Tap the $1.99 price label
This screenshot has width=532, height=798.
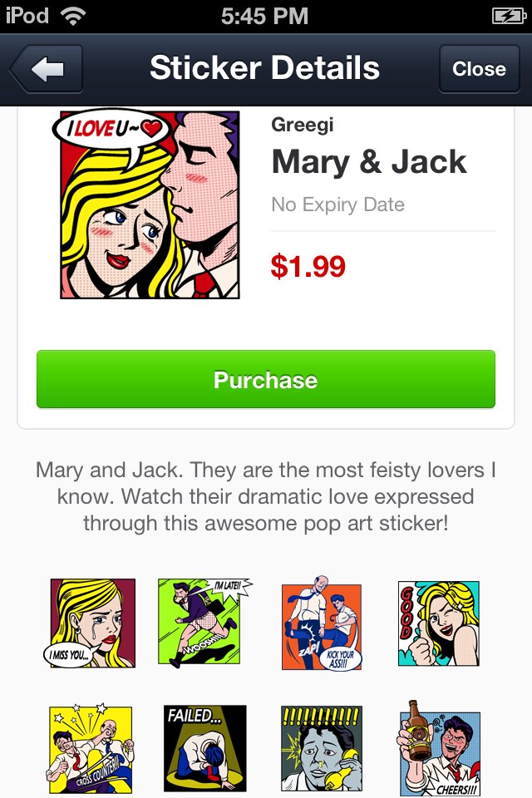tap(308, 266)
